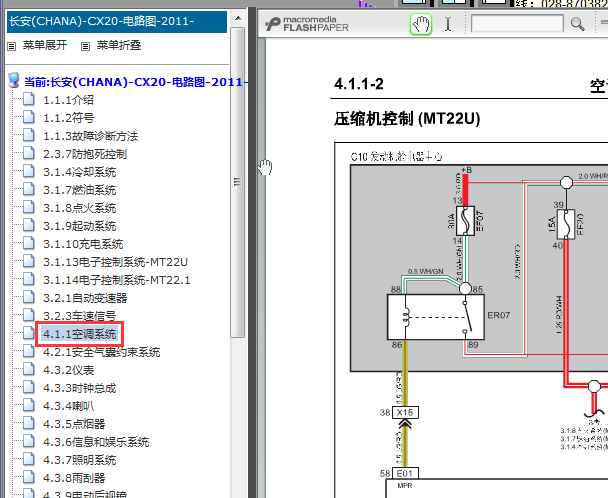
Task: Collapse all menus with 菜单折叠
Action: pyautogui.click(x=119, y=45)
